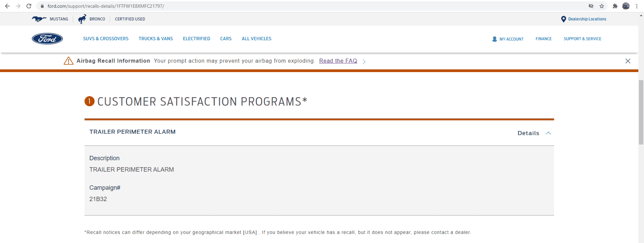This screenshot has height=243, width=644.
Task: Open the SUVs & Crossovers menu
Action: [x=106, y=39]
